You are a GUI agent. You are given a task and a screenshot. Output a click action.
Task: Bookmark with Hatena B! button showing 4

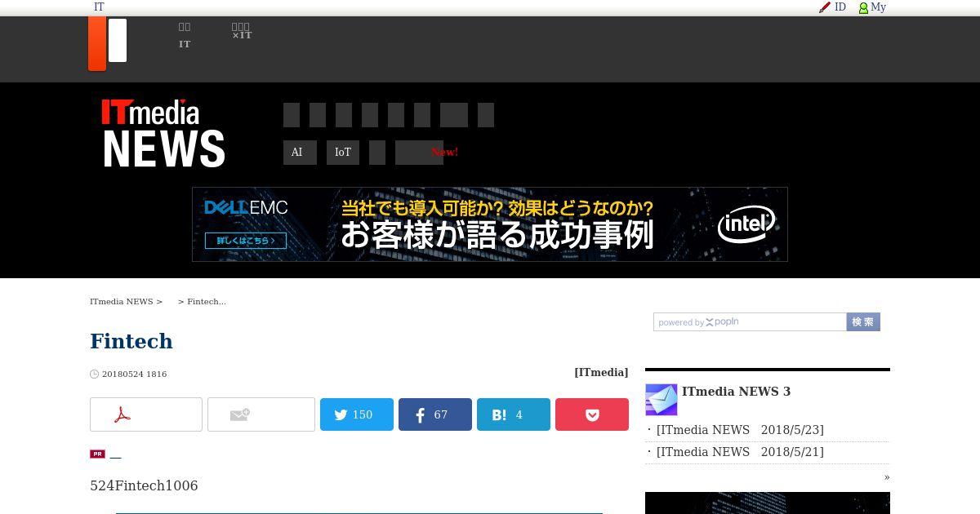[x=514, y=414]
